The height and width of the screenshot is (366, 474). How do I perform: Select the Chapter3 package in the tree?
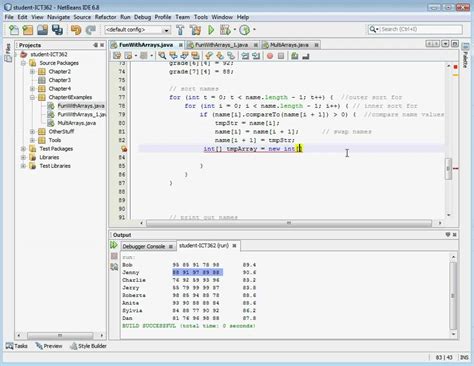60,80
